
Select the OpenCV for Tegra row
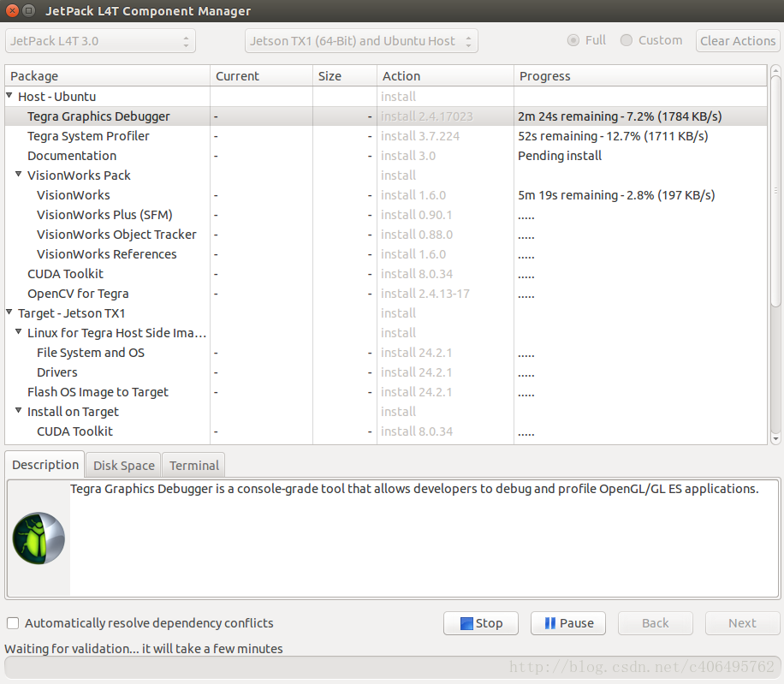[386, 294]
